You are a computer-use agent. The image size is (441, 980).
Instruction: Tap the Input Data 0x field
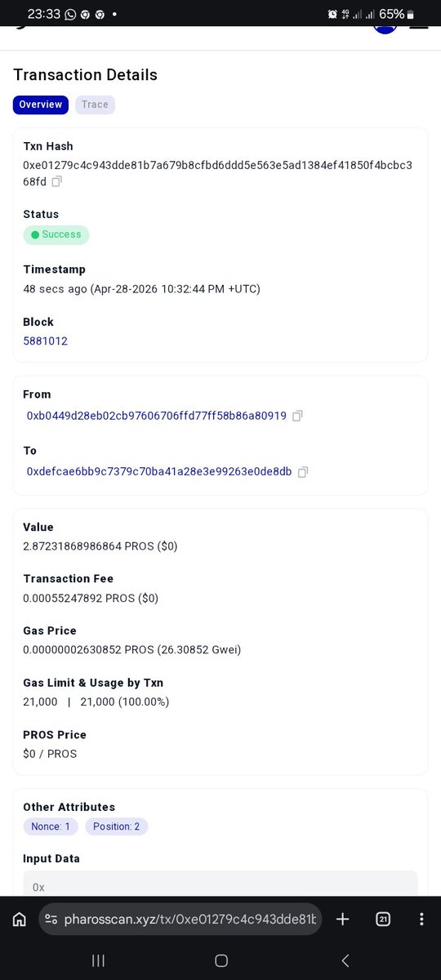coord(220,884)
